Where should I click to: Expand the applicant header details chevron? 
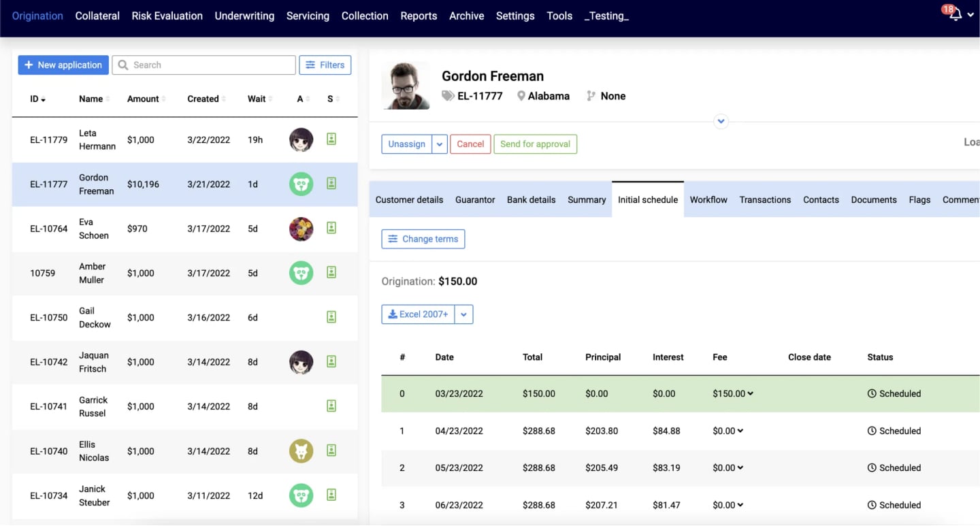click(x=721, y=122)
